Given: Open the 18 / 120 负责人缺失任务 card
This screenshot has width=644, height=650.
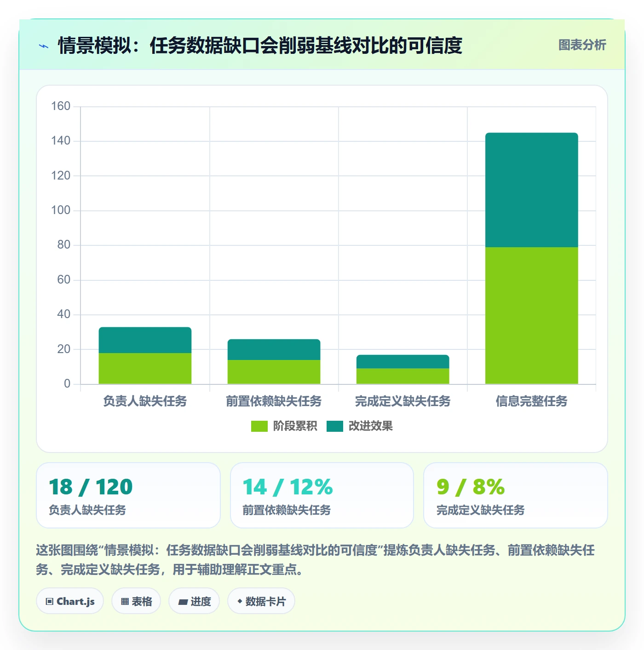Looking at the screenshot, I should (128, 495).
